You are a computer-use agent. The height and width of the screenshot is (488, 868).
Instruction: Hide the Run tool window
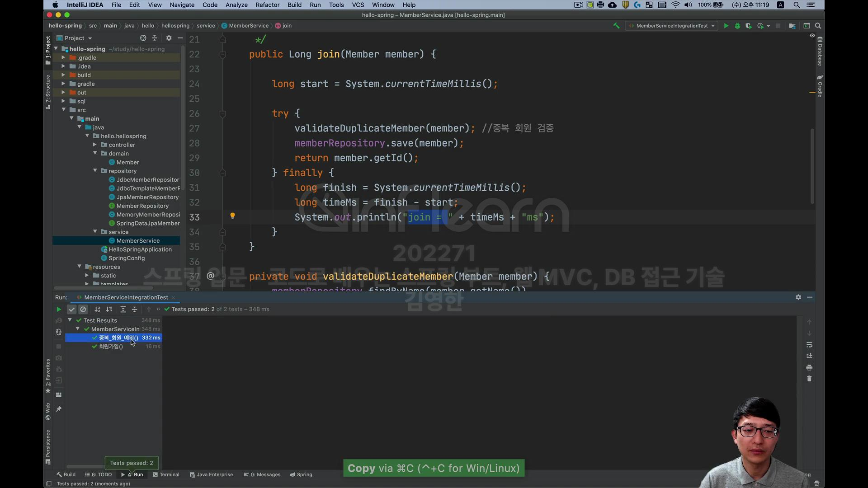point(810,297)
